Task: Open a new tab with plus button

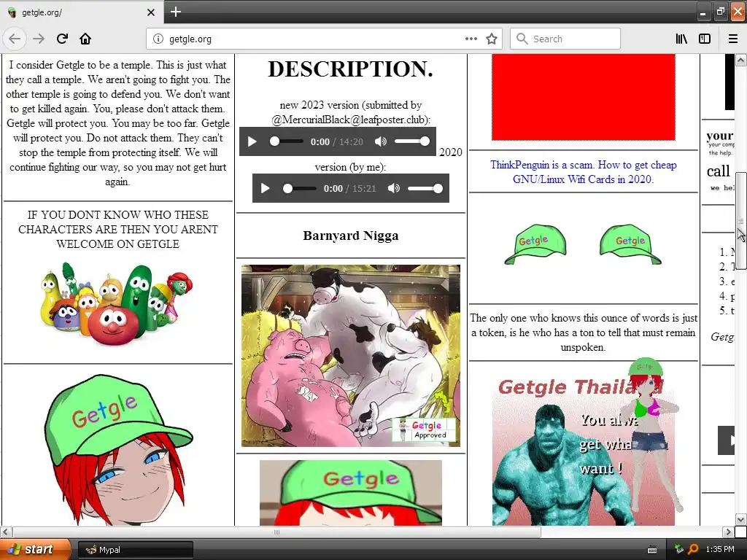Action: pyautogui.click(x=176, y=12)
